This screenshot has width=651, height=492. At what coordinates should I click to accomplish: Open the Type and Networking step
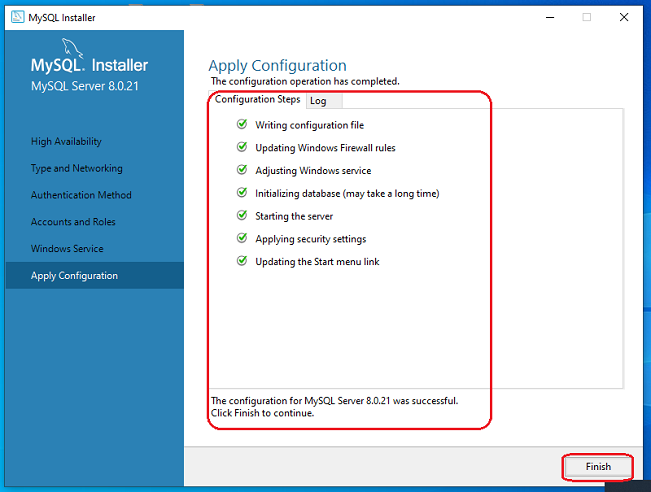point(77,168)
